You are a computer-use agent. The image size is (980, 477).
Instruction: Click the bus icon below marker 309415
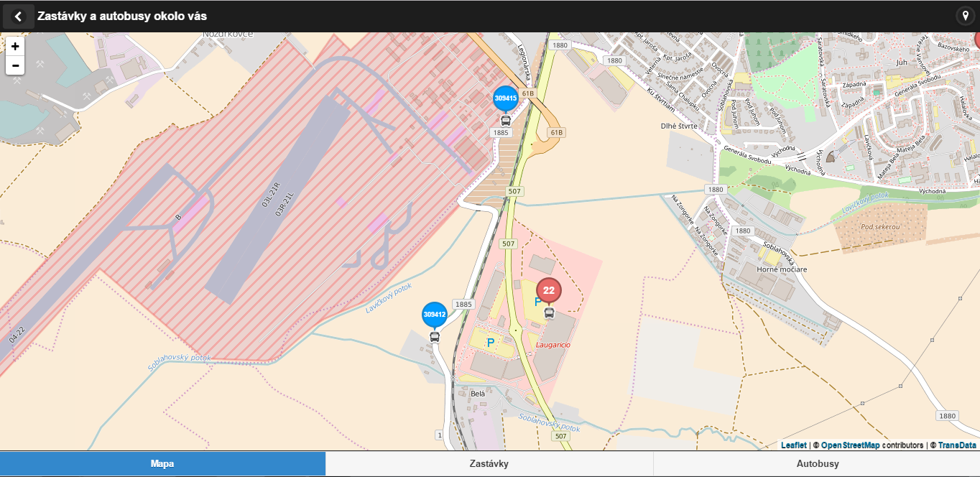click(x=506, y=121)
